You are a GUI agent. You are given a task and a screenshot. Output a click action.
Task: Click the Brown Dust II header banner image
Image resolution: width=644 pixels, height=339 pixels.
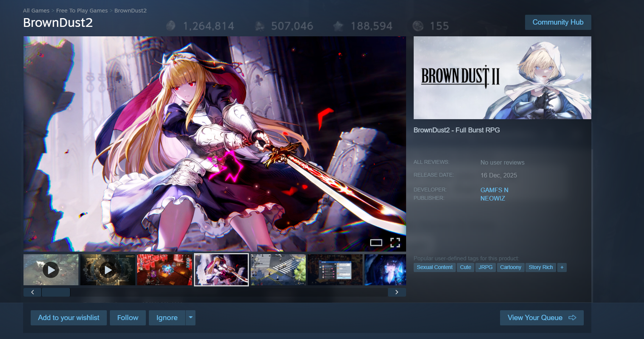(502, 78)
